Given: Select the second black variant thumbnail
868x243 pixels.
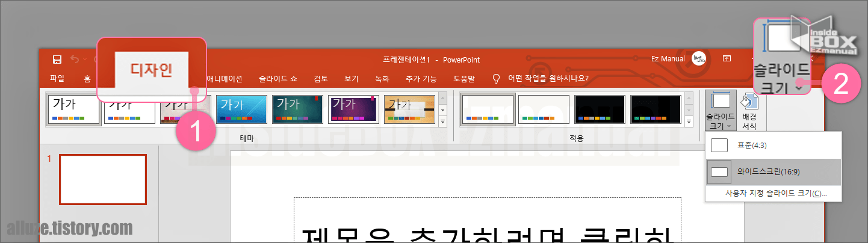Looking at the screenshot, I should click(x=656, y=109).
